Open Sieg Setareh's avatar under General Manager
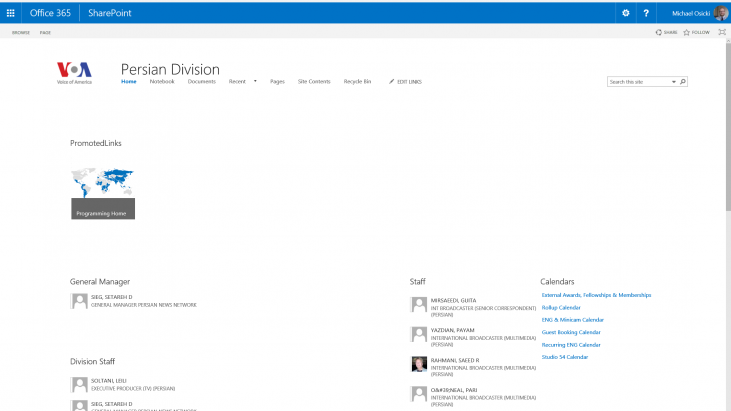 (79, 301)
